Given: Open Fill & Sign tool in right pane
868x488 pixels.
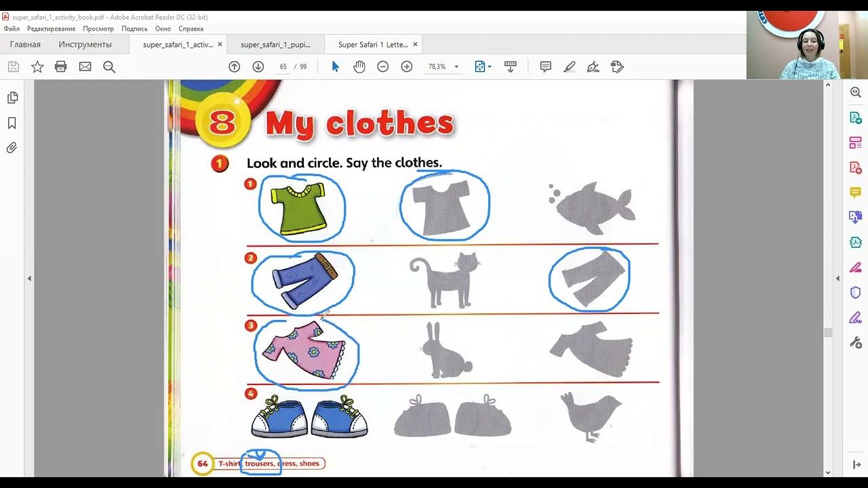Looking at the screenshot, I should pos(856,317).
